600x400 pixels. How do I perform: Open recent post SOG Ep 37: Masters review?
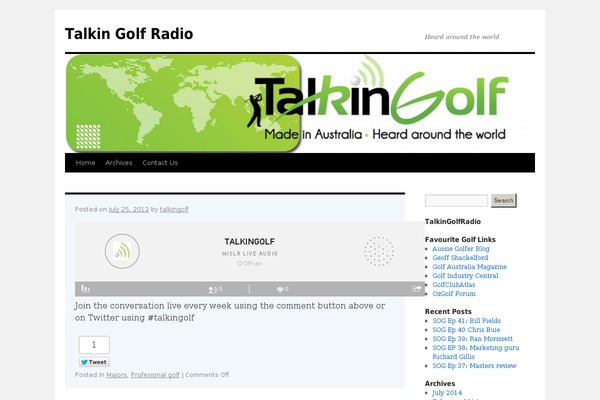pyautogui.click(x=474, y=366)
